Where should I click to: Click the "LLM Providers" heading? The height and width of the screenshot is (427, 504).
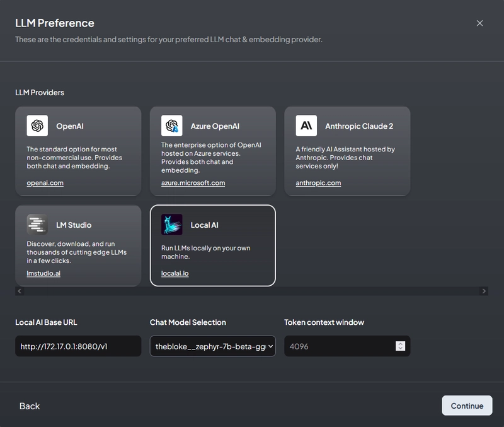(40, 93)
